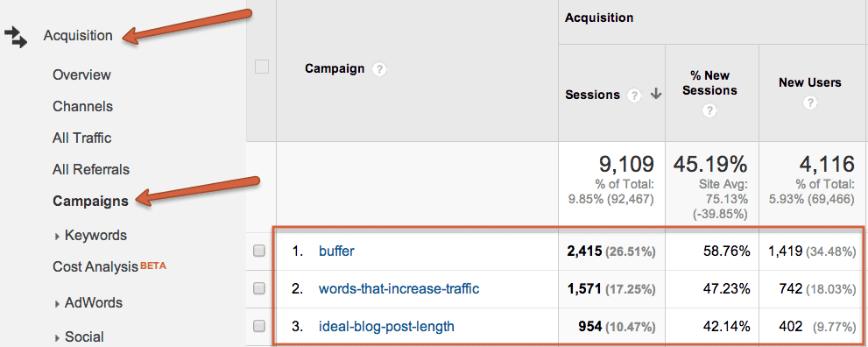
Task: Open the buffer campaign link
Action: point(336,251)
